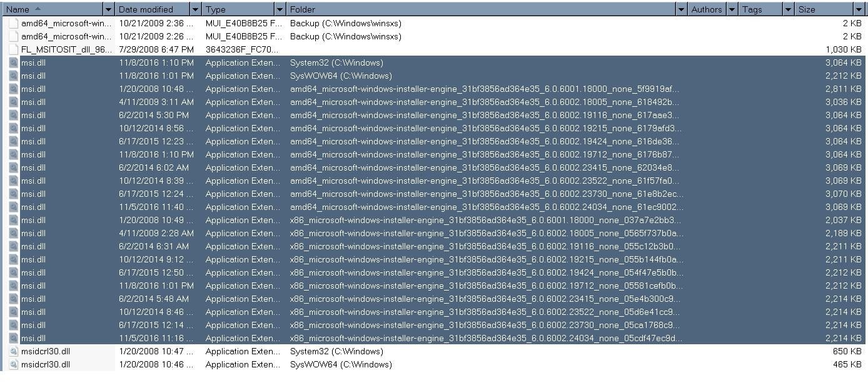Open the Authors column dropdown arrow

(732, 9)
